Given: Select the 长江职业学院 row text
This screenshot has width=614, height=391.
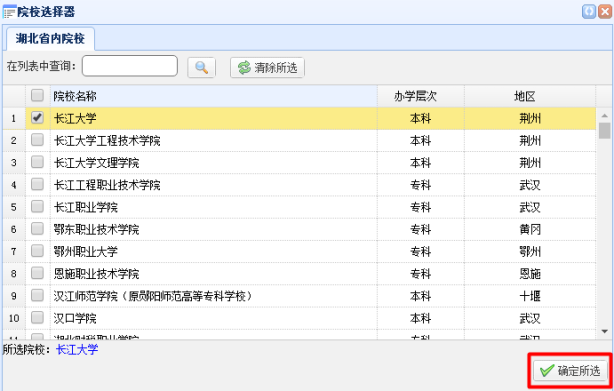Looking at the screenshot, I should coord(85,207).
